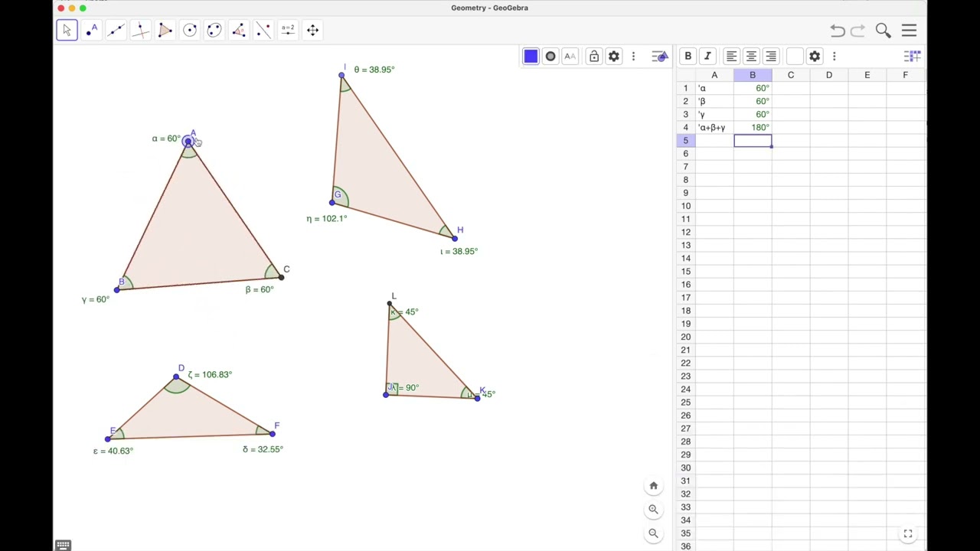Open the point style button
The image size is (980, 551).
[550, 57]
